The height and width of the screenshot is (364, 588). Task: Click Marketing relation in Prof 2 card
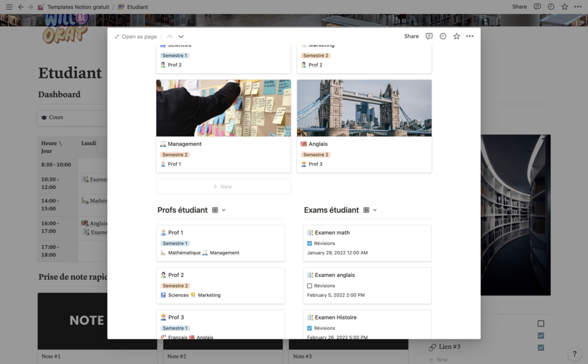pos(209,296)
